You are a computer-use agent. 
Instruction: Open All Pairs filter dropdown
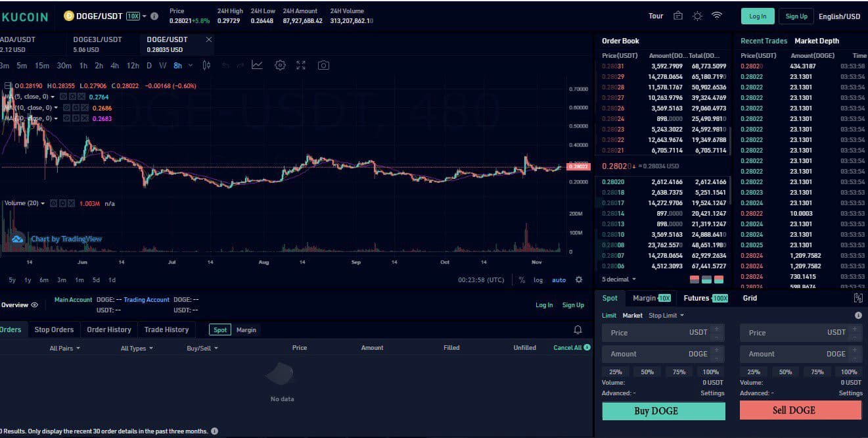click(65, 348)
